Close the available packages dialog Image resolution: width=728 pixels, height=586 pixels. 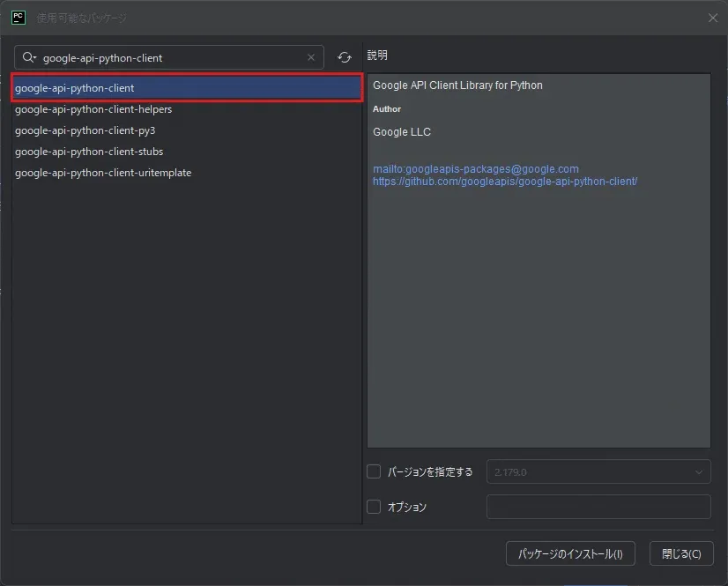tap(713, 18)
